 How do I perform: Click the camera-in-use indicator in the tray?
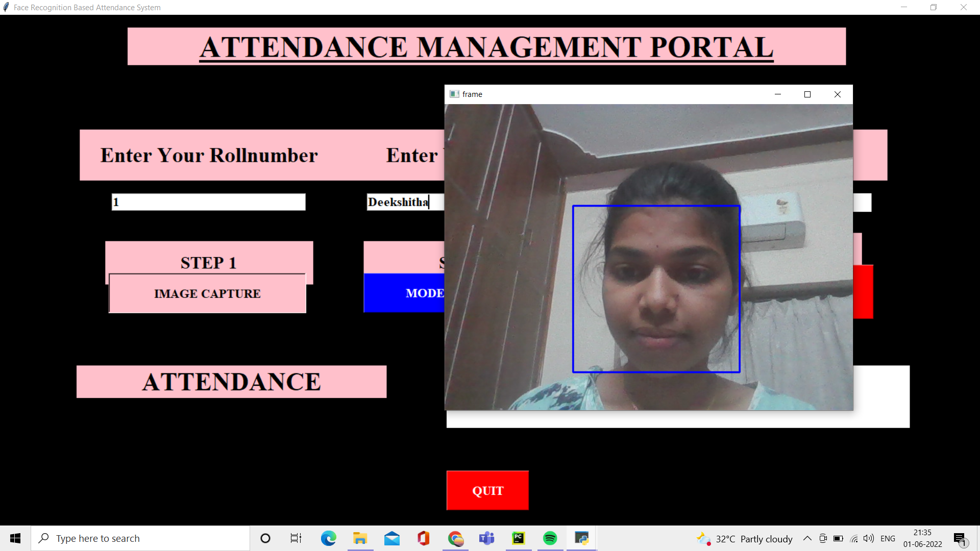click(x=823, y=538)
